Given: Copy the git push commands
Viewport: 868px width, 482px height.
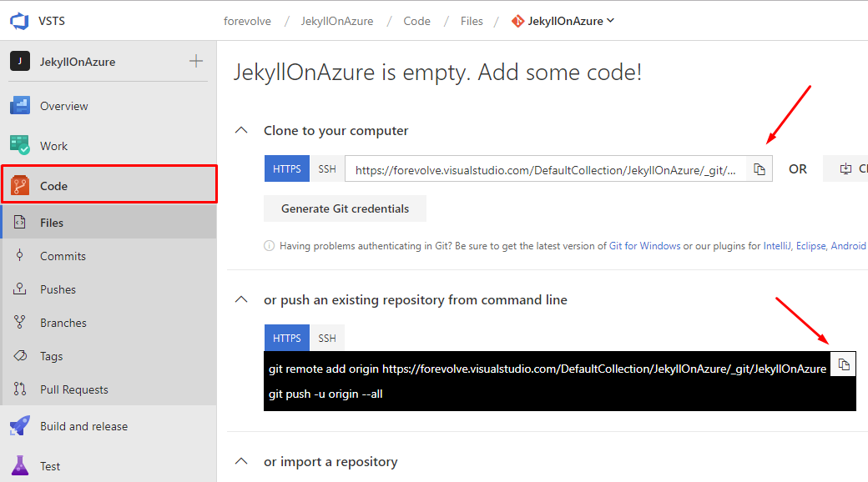Looking at the screenshot, I should tap(844, 364).
